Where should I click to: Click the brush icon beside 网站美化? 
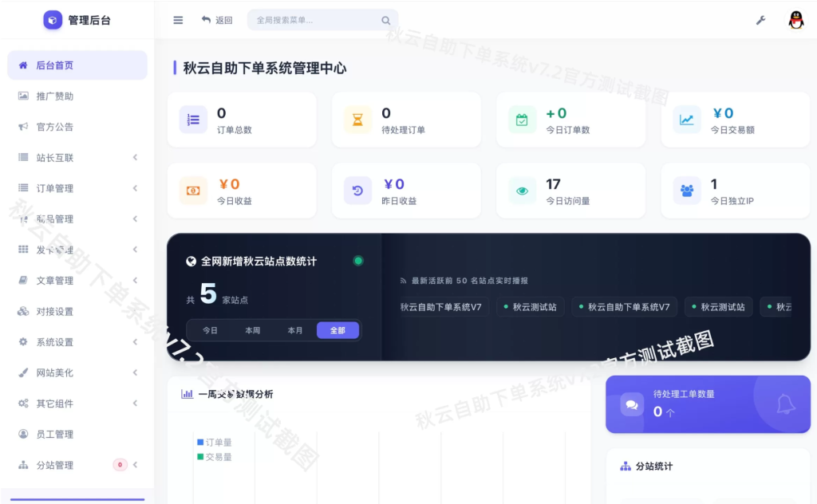[23, 372]
